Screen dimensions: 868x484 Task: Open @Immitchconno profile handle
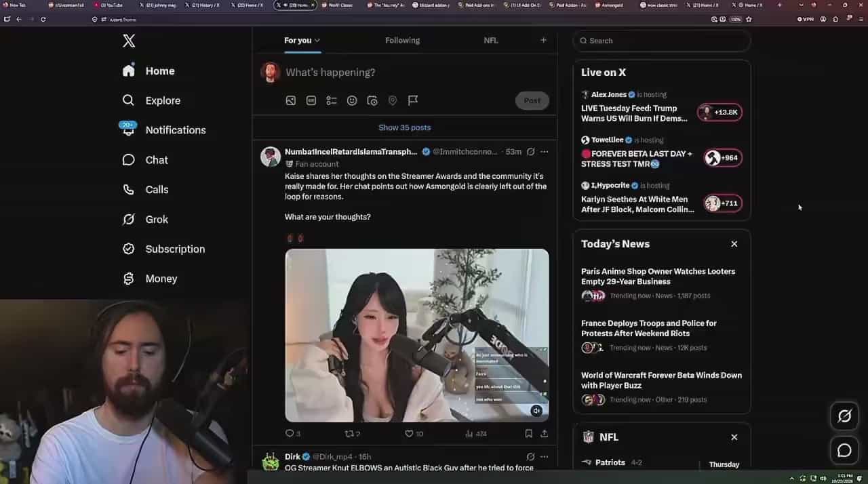465,152
